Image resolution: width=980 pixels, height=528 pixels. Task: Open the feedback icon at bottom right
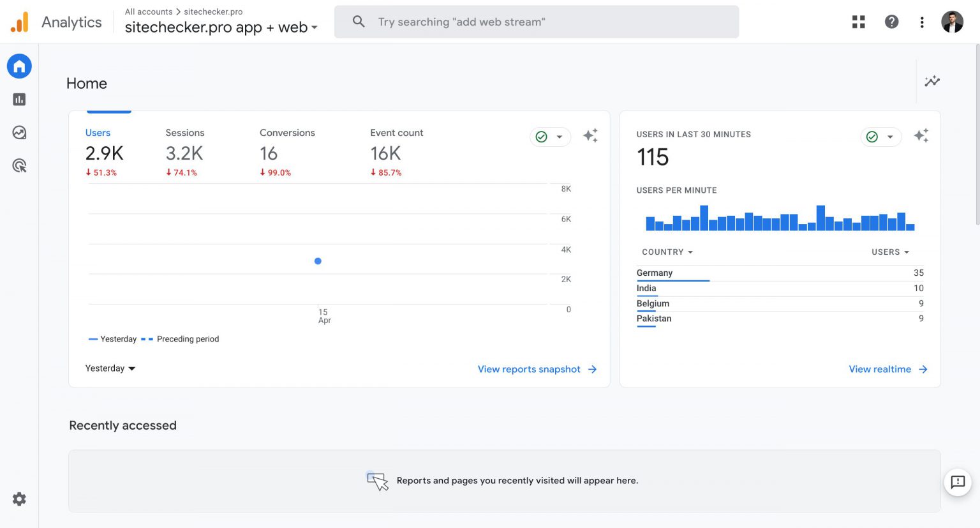pyautogui.click(x=958, y=483)
